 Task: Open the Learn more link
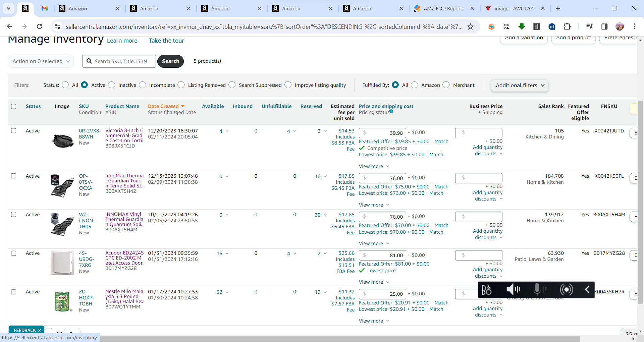[x=122, y=41]
